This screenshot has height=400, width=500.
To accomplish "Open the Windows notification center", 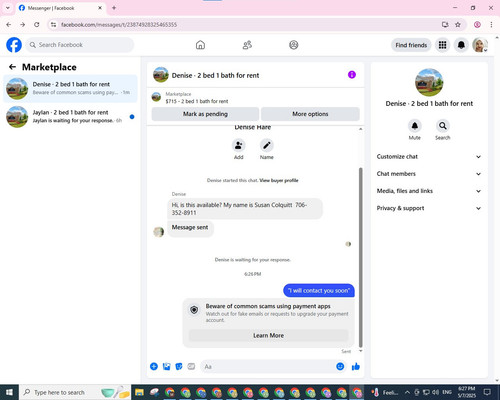I will 487,392.
